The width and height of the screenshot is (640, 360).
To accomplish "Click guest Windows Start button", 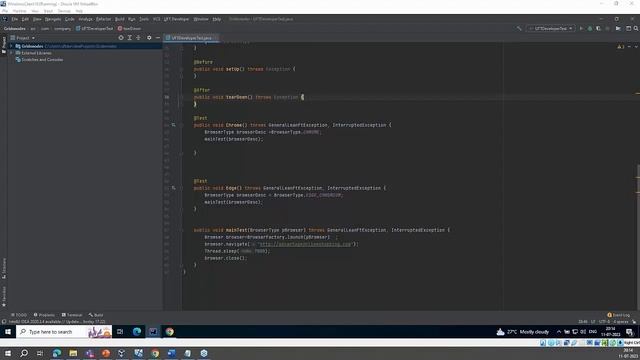I will tap(8, 331).
